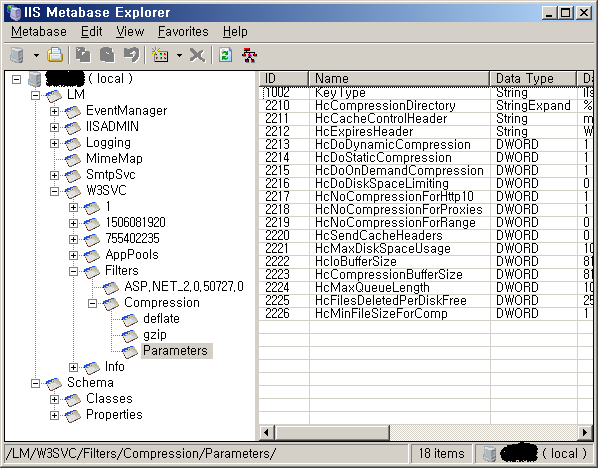598x468 pixels.
Task: Expand the Classes node
Action: (55, 399)
